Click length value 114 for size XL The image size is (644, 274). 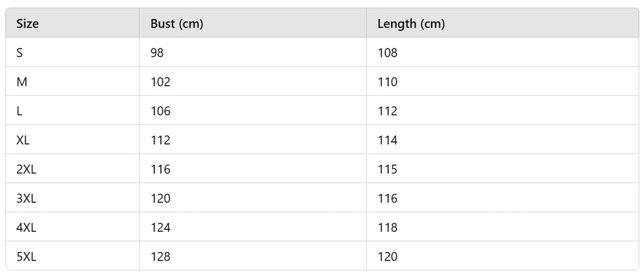tap(387, 140)
